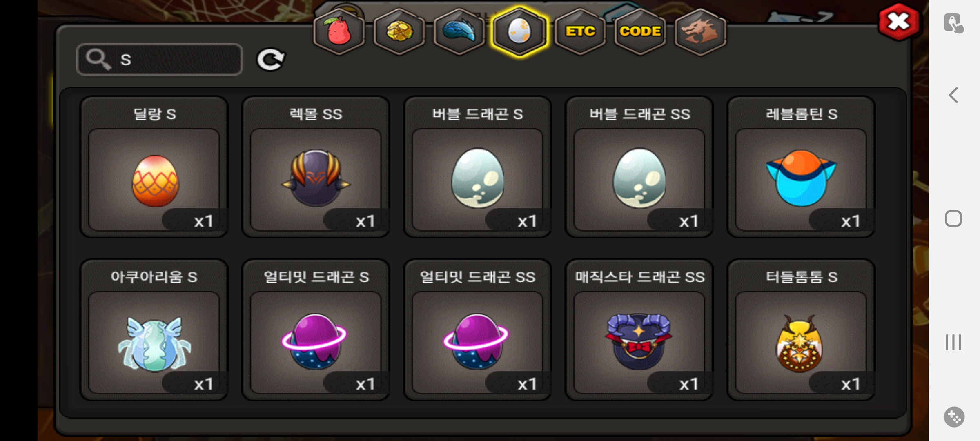Click the refresh arrow next to search
Viewport: 980px width, 441px height.
pos(270,60)
